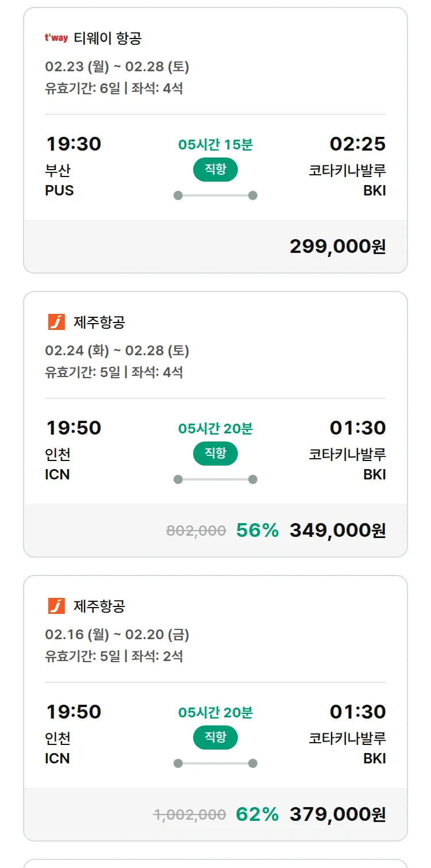Select the 349,000원 Jeju Air fare
Image resolution: width=431 pixels, height=868 pixels.
[337, 531]
